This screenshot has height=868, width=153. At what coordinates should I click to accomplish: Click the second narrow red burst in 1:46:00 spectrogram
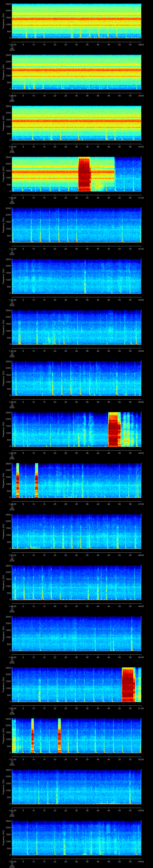36,480
